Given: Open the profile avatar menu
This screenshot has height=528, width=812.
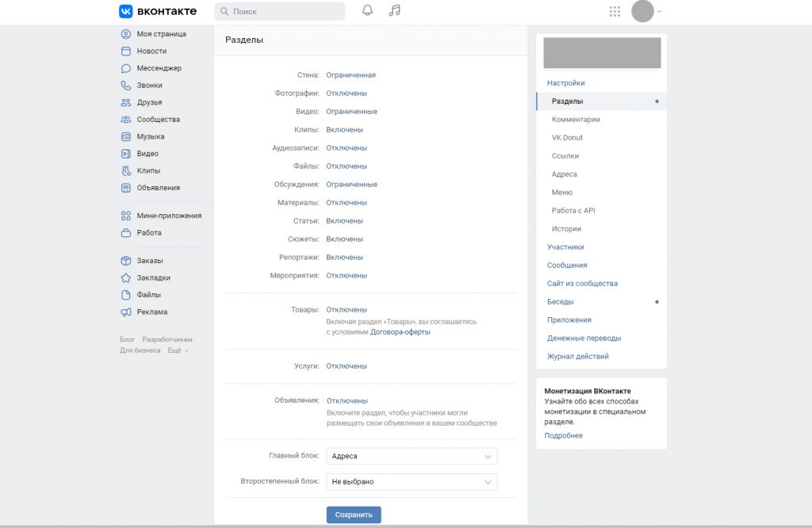Looking at the screenshot, I should tap(646, 11).
